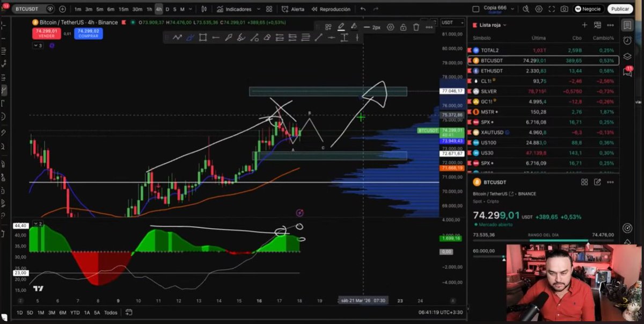Collapse the indicator legend showing 3
This screenshot has height=324, width=644.
pyautogui.click(x=38, y=46)
